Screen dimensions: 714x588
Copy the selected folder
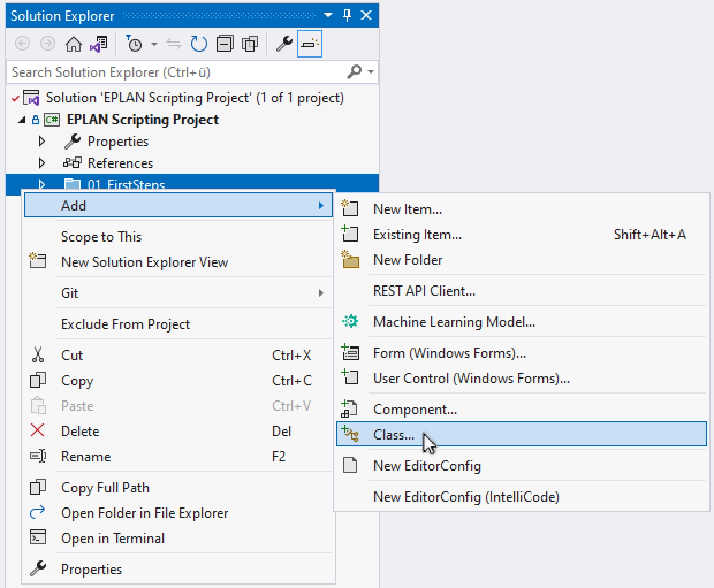tap(178, 380)
